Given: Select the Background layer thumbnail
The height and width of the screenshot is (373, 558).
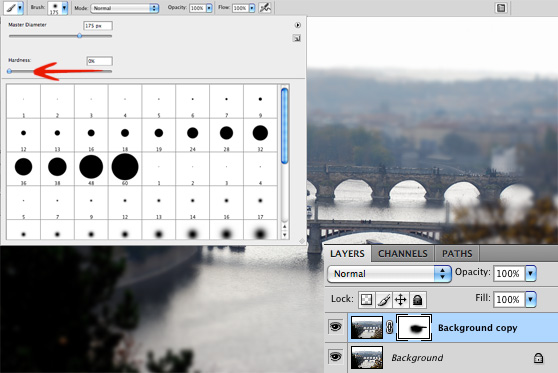Looking at the screenshot, I should pos(367,357).
